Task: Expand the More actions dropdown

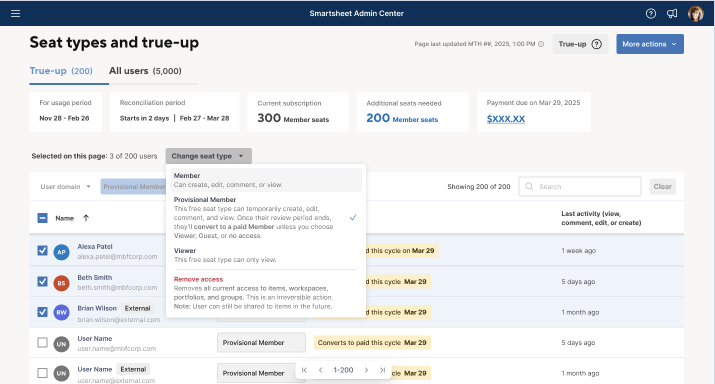Action: pyautogui.click(x=650, y=44)
